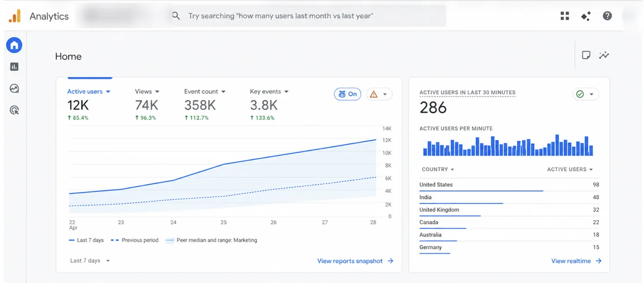The width and height of the screenshot is (644, 283).
Task: Click the sparkle AI assistant icon
Action: [x=586, y=16]
